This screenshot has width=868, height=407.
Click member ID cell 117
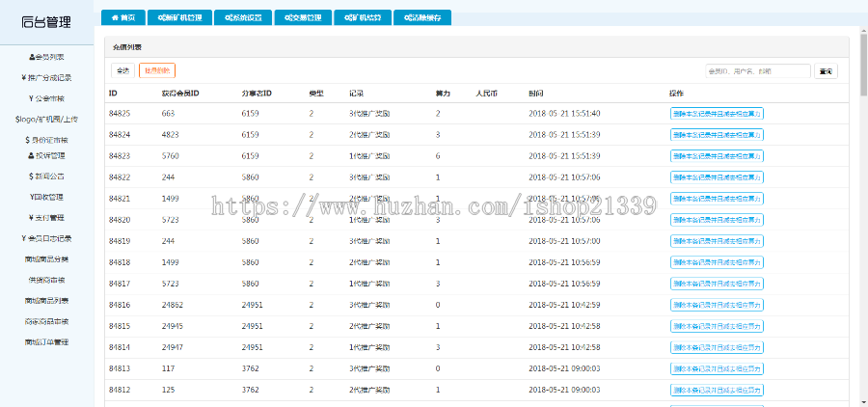point(168,368)
